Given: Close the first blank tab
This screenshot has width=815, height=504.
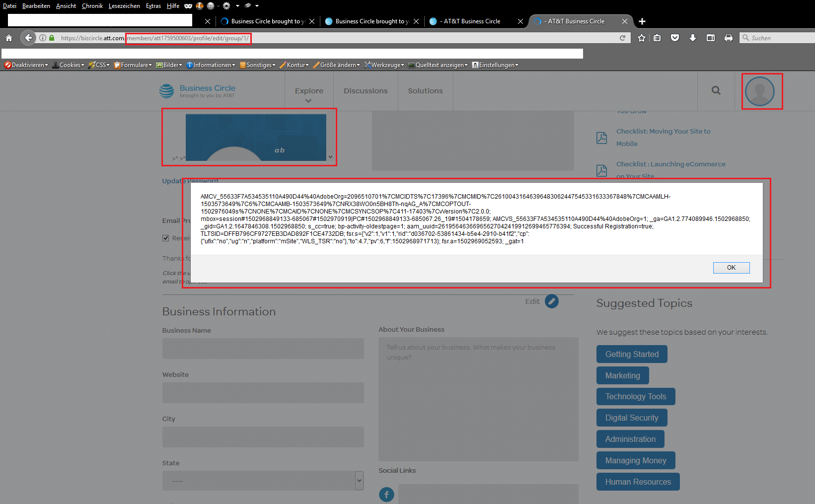Looking at the screenshot, I should pos(208,21).
